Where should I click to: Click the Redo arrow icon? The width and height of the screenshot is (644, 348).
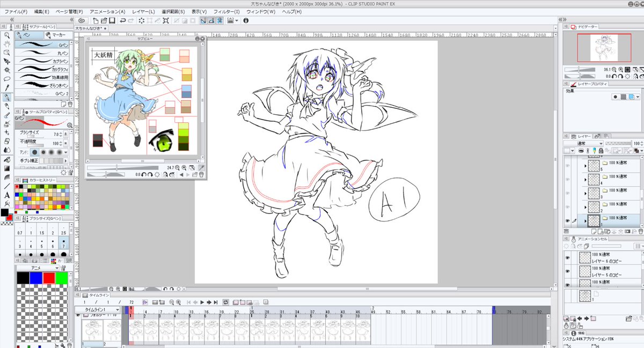tap(131, 20)
